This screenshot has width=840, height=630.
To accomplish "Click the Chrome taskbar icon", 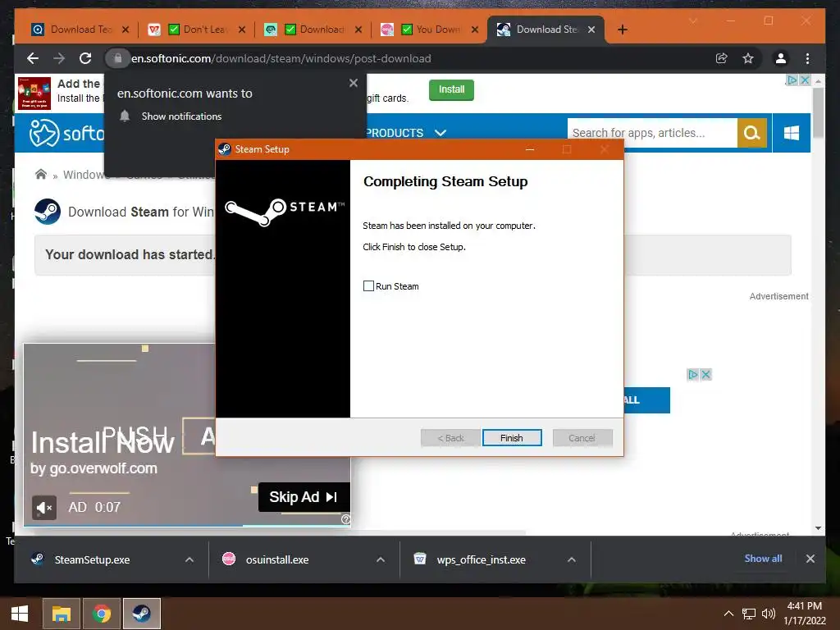I will coord(101,614).
